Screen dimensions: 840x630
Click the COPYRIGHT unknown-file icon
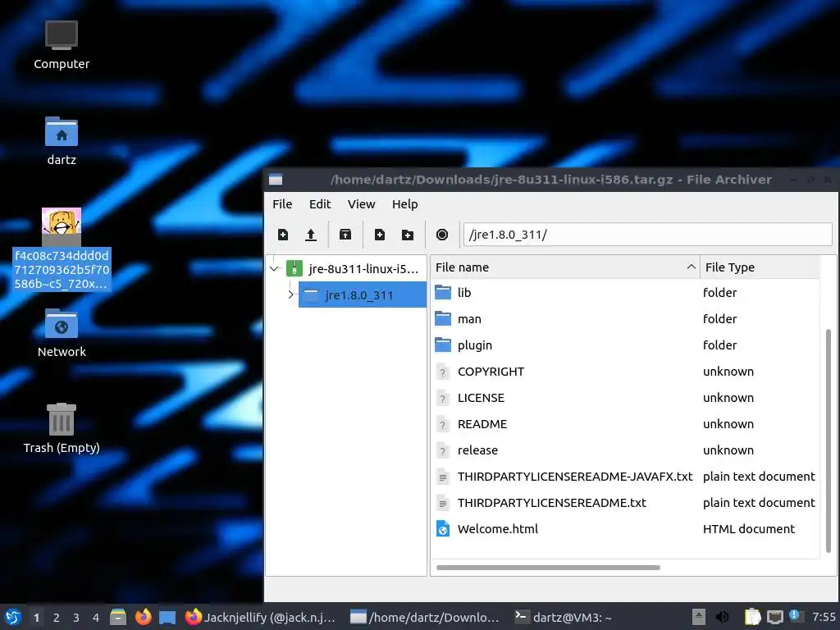pos(442,372)
